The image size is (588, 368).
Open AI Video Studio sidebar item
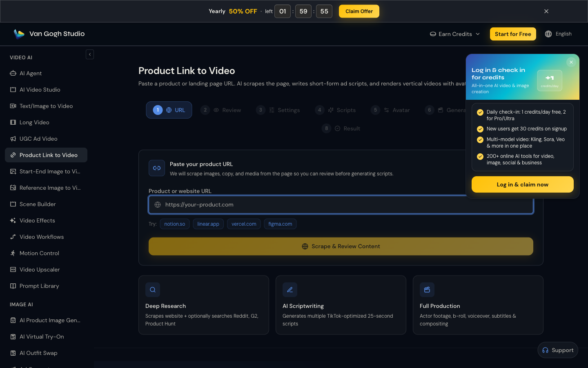pos(46,90)
